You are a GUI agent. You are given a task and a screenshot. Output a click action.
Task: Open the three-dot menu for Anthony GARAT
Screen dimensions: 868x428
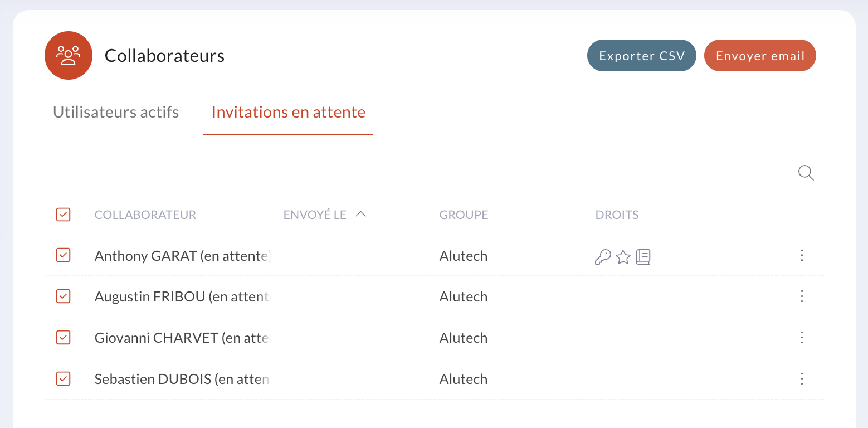coord(802,255)
